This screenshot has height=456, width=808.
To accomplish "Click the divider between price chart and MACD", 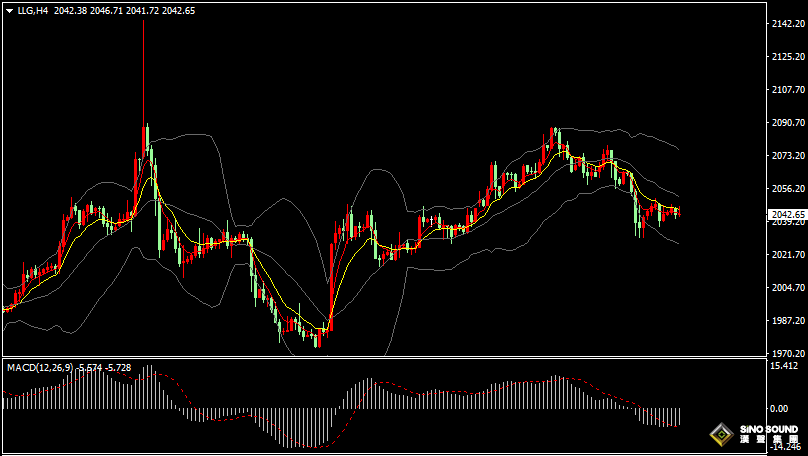I will click(380, 358).
